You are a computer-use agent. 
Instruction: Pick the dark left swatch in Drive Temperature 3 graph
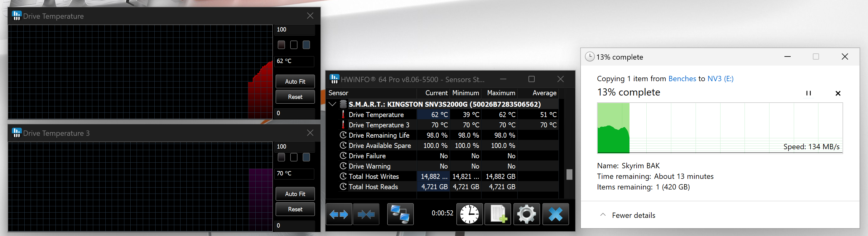point(281,157)
